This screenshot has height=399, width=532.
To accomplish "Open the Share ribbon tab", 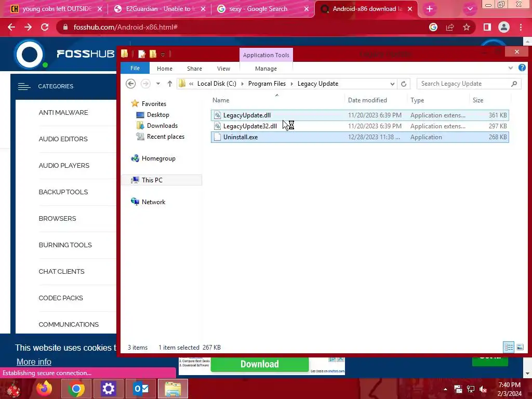I will [194, 69].
